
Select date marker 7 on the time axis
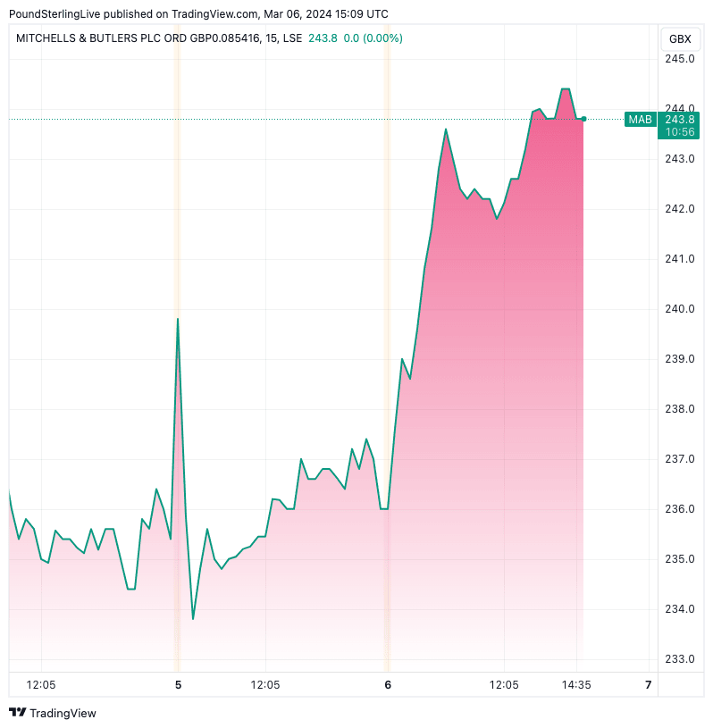(x=648, y=685)
